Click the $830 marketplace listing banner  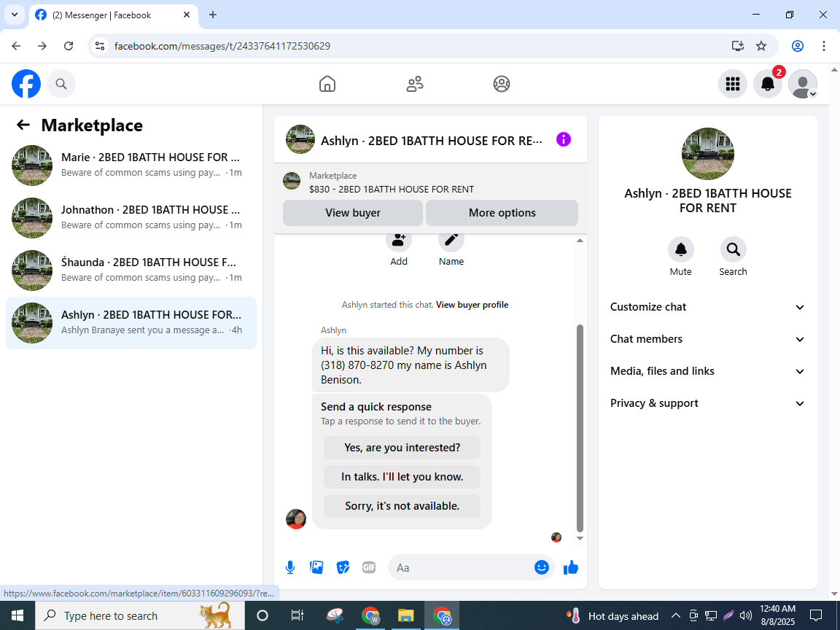pos(431,182)
